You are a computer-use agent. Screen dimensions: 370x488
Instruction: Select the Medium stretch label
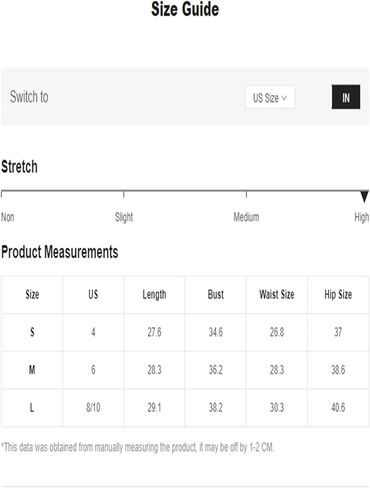pyautogui.click(x=246, y=217)
